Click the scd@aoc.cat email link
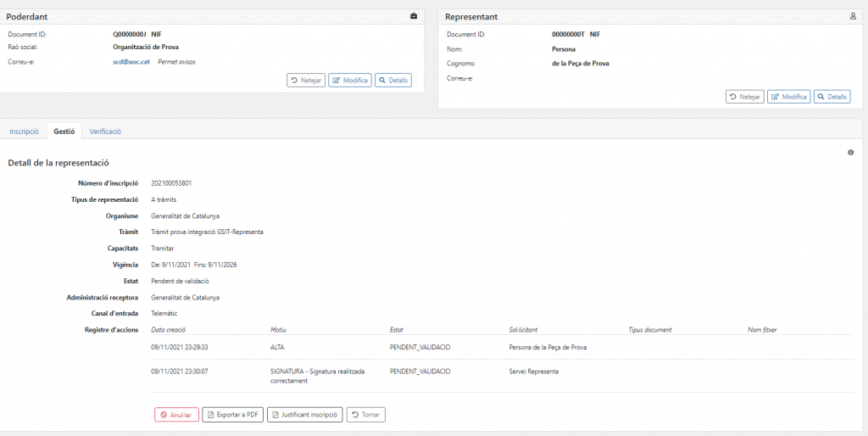The image size is (868, 436). pos(131,62)
